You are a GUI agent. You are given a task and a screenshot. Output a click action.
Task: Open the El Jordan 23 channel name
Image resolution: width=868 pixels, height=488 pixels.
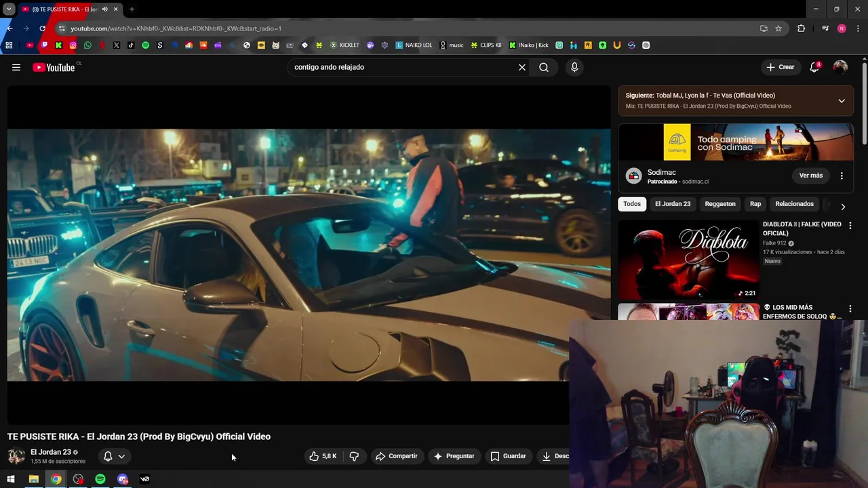click(51, 452)
